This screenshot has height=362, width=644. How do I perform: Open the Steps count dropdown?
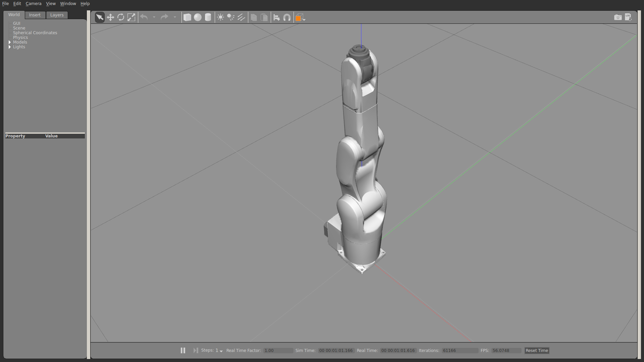pos(221,351)
